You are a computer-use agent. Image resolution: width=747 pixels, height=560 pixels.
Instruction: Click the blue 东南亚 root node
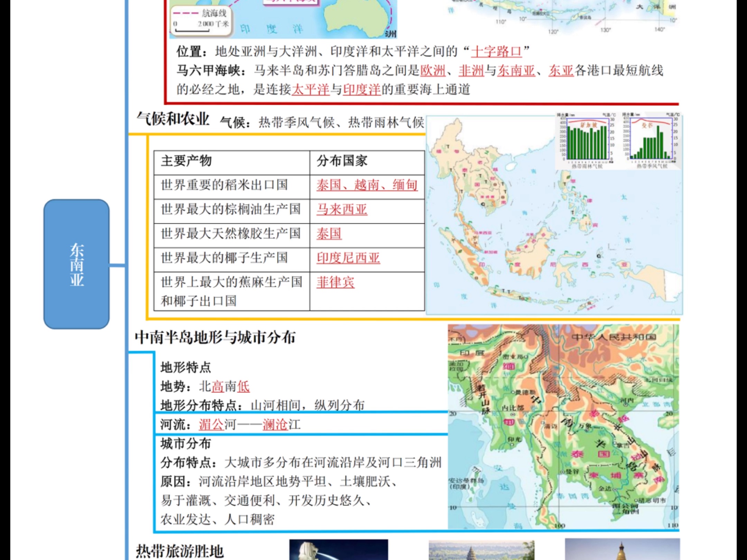coord(76,264)
